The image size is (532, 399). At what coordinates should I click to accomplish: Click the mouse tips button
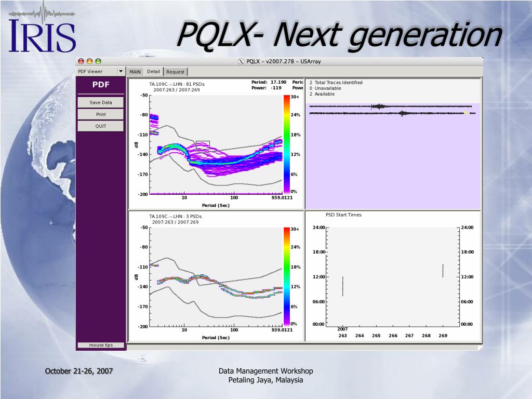coord(101,345)
